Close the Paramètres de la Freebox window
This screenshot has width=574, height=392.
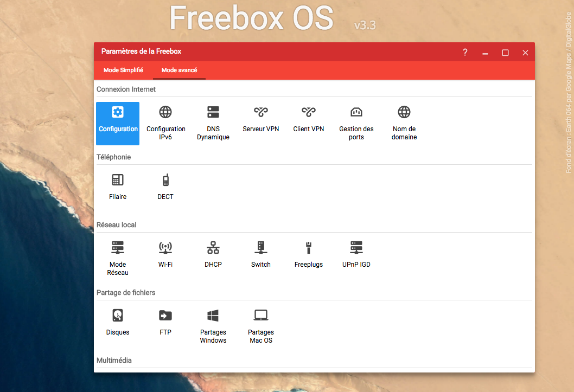525,52
